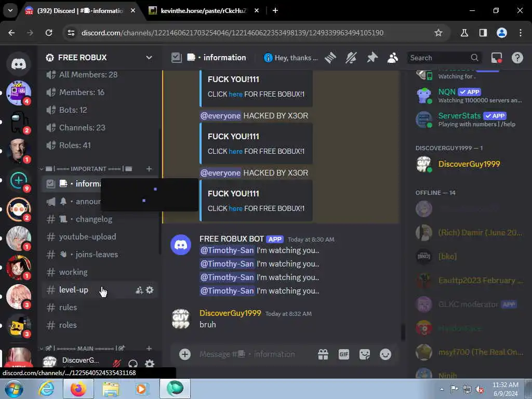Add channel to IMPORTANT category plus
532x399 pixels.
(149, 169)
